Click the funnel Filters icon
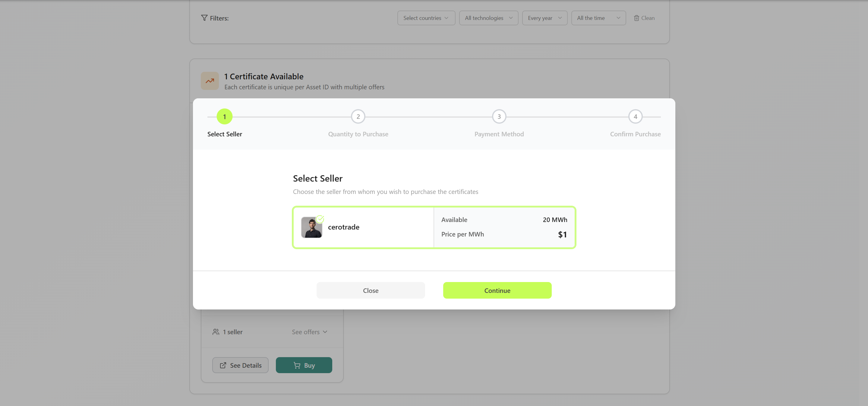 (204, 18)
